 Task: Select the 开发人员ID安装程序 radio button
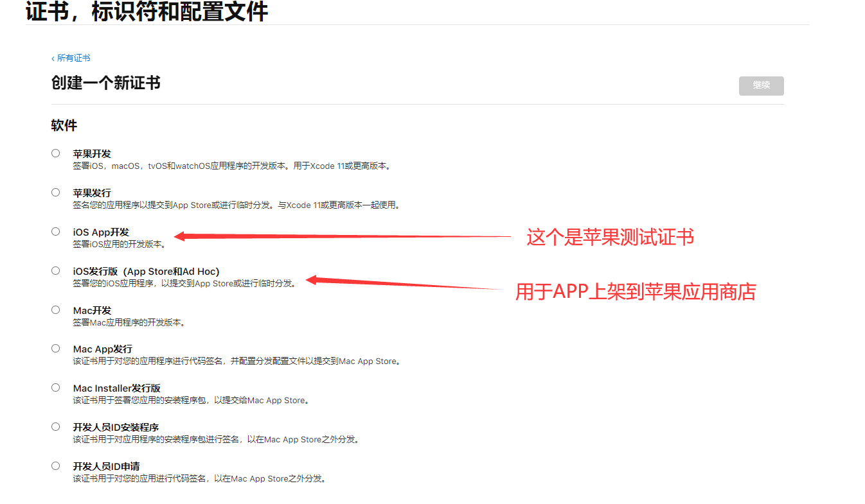pyautogui.click(x=56, y=426)
